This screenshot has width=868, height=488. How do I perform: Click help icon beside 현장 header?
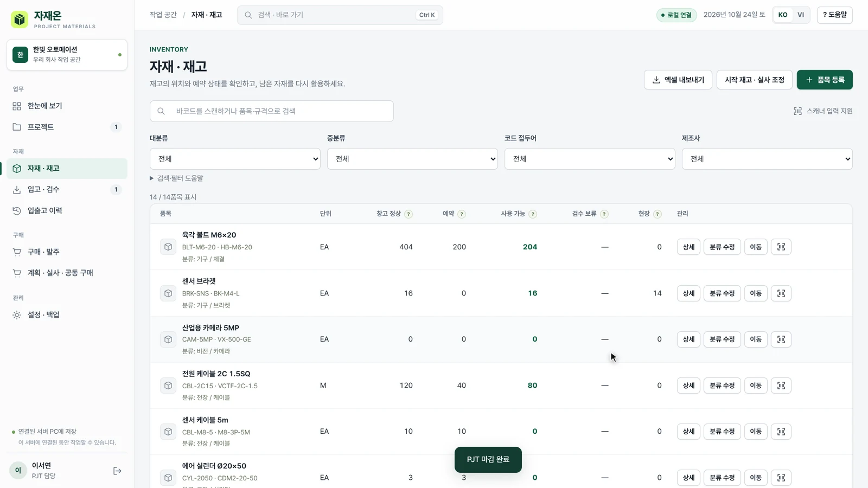point(658,214)
